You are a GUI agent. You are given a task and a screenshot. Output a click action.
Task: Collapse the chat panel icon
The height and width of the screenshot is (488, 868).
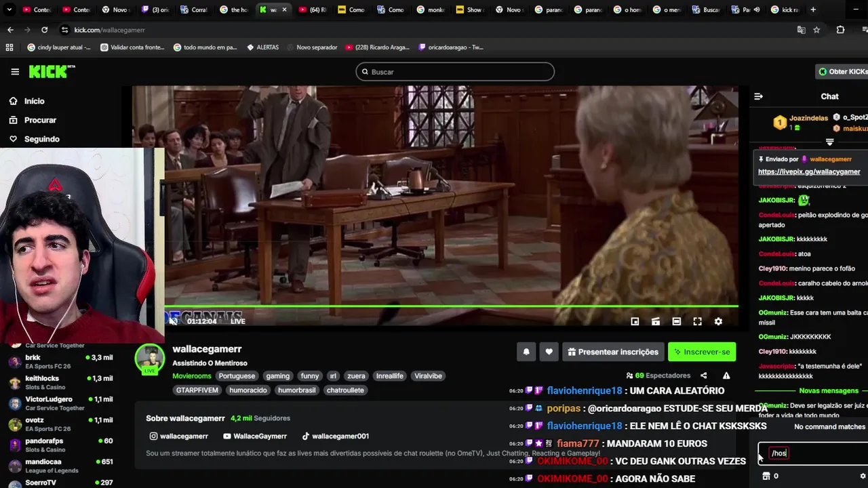(759, 96)
